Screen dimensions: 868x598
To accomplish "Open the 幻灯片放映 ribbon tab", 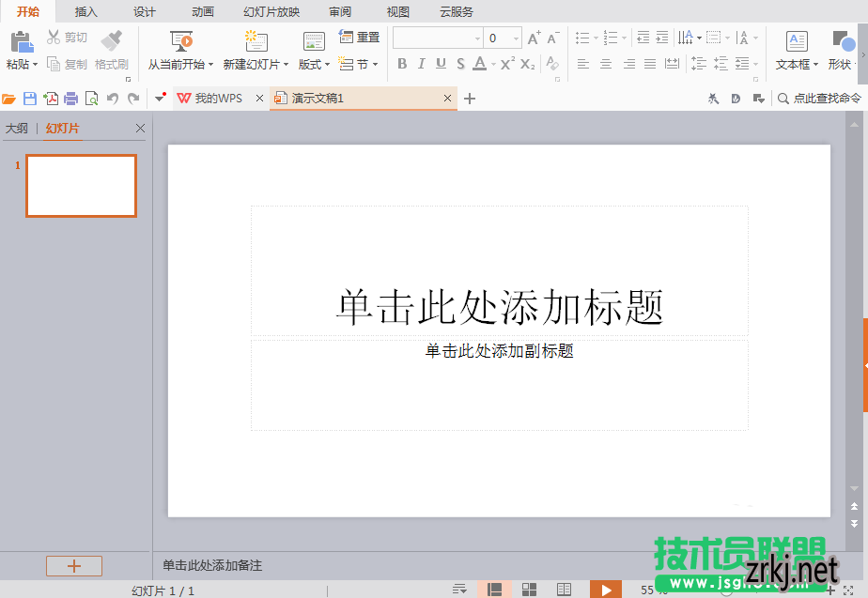I will tap(271, 11).
